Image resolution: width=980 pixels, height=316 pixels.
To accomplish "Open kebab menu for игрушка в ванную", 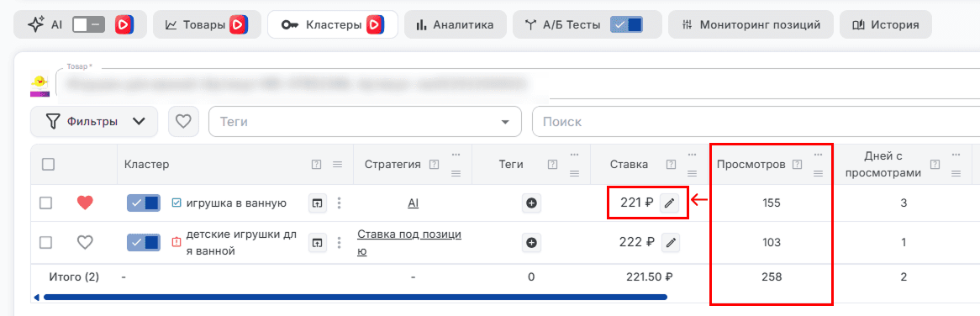I will [340, 203].
